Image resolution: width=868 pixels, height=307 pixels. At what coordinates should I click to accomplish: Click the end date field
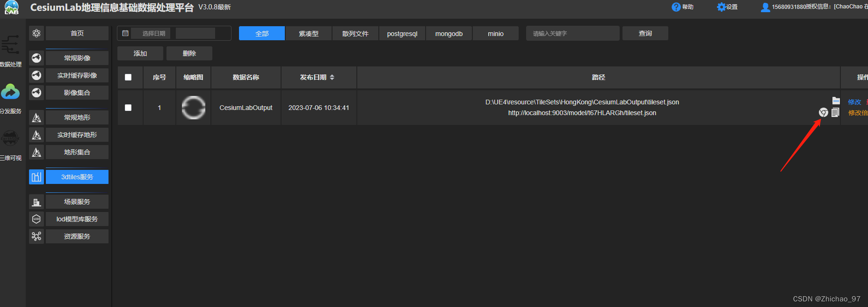[x=195, y=33]
